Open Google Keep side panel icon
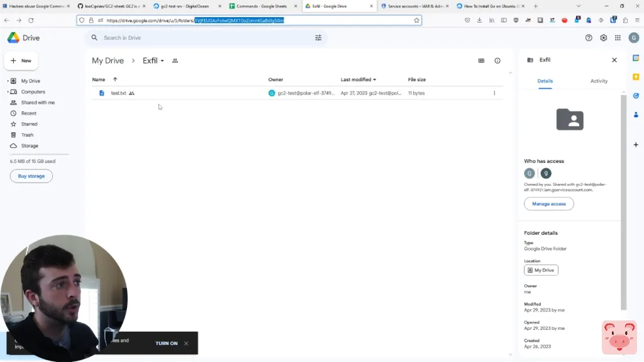This screenshot has width=644, height=362. tap(636, 77)
